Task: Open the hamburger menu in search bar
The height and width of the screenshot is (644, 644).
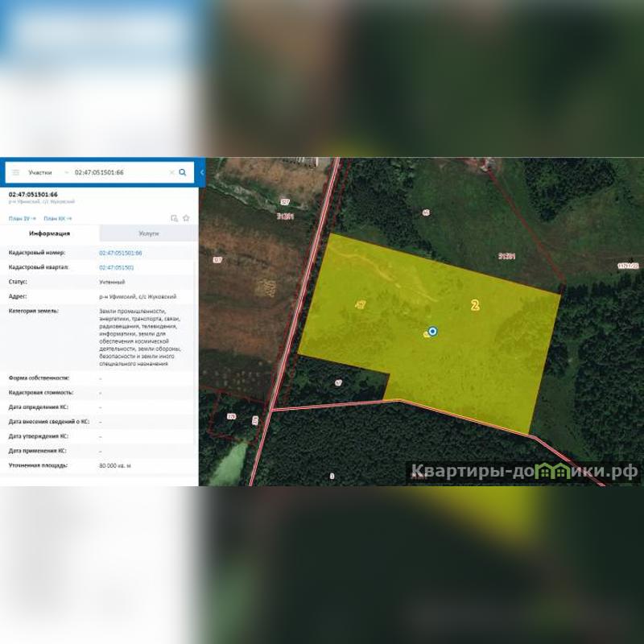Action: point(15,172)
